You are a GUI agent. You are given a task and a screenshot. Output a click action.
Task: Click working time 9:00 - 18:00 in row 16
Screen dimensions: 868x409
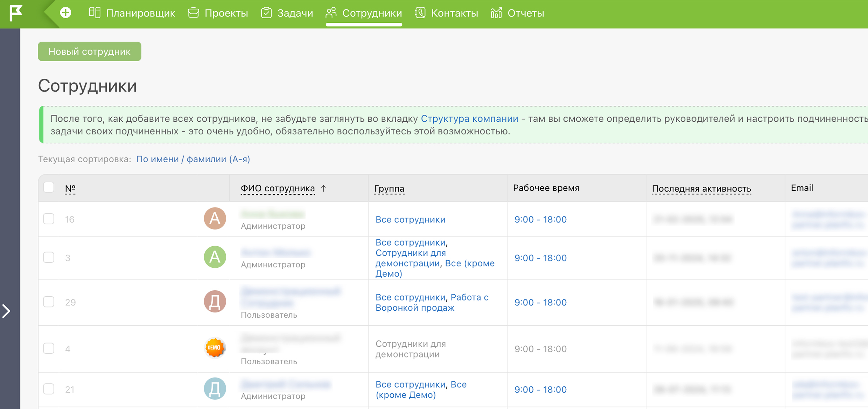tap(540, 219)
